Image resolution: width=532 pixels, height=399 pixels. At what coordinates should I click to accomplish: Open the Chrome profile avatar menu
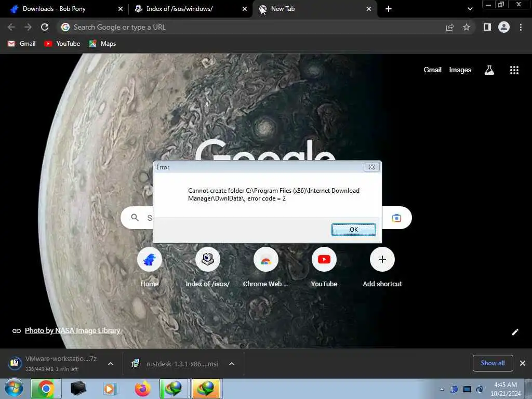tap(504, 27)
